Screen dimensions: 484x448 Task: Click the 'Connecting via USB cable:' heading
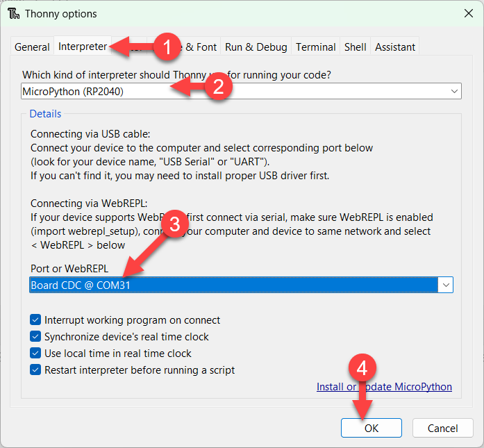(x=90, y=134)
